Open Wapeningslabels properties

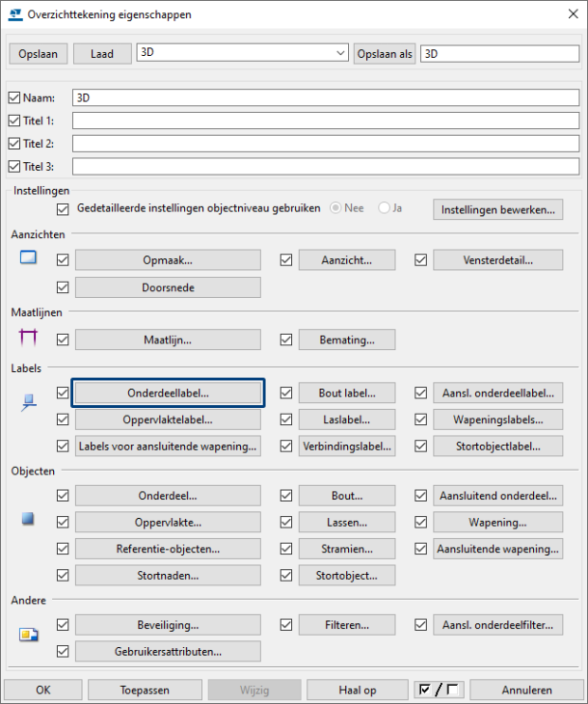tap(497, 420)
